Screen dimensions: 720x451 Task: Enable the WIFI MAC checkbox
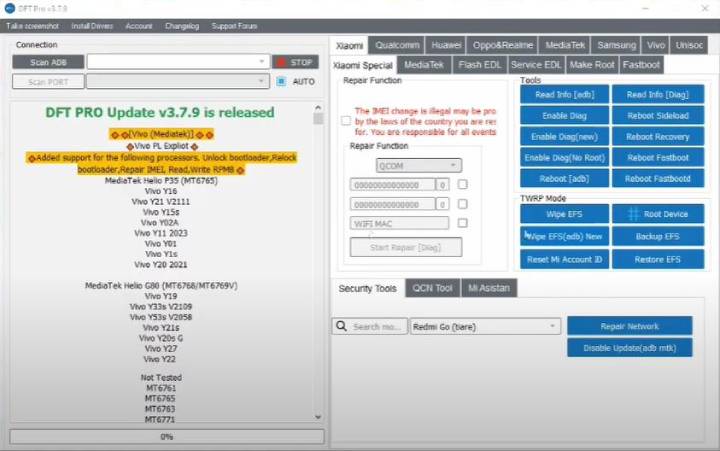[x=462, y=223]
